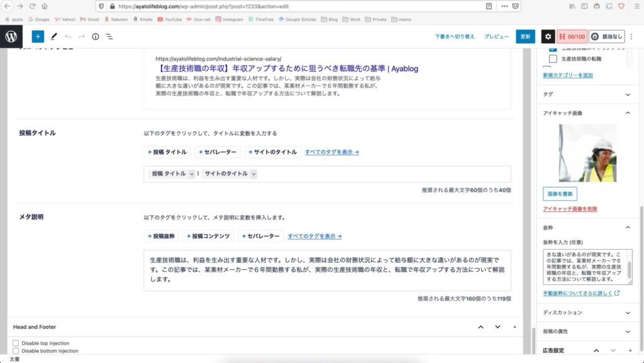Click the 更新 update button
Image resolution: width=644 pixels, height=363 pixels.
[525, 36]
